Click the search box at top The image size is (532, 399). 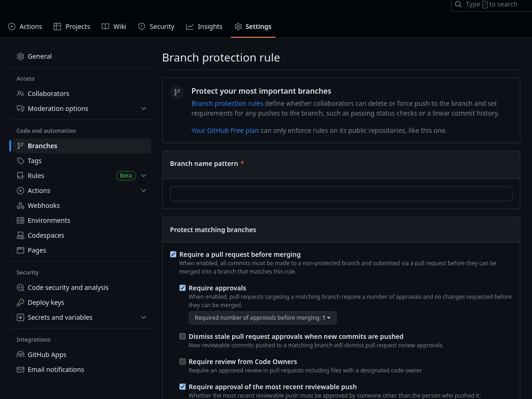tap(491, 5)
